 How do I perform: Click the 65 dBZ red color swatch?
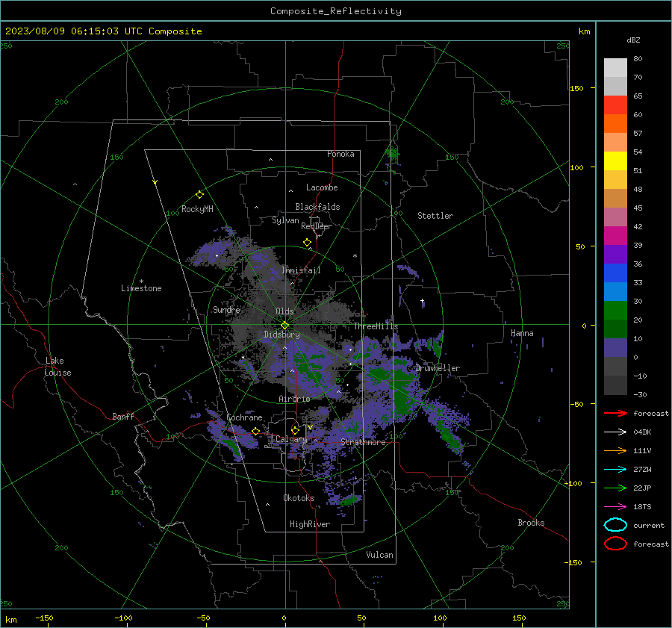(x=615, y=105)
